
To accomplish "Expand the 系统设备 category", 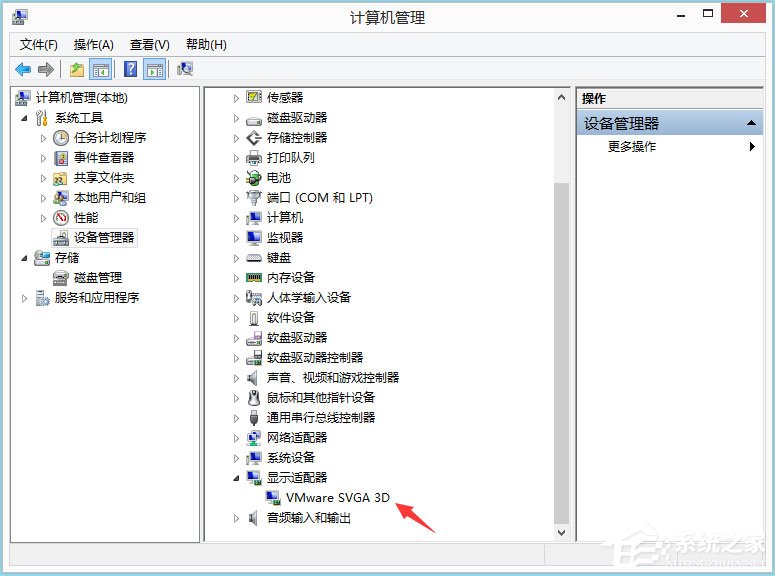I will (x=236, y=458).
